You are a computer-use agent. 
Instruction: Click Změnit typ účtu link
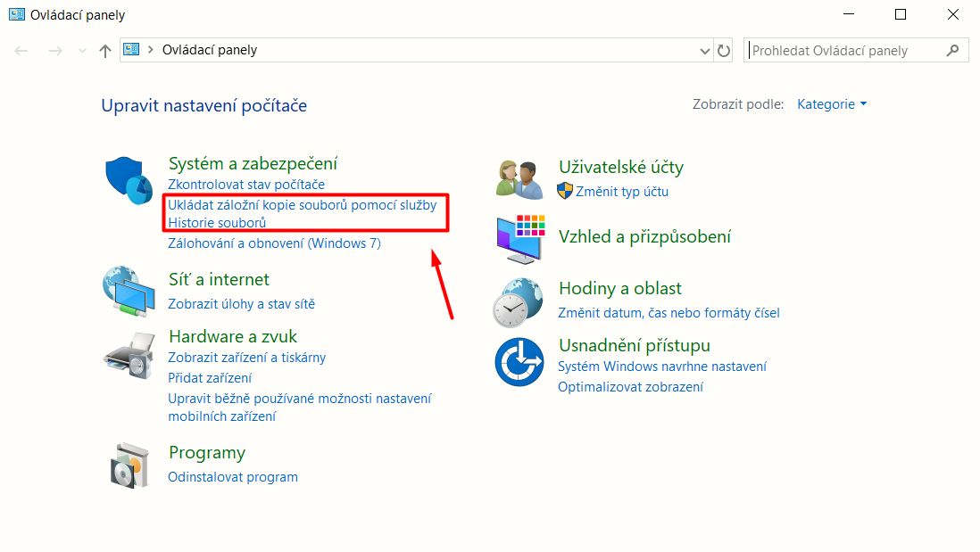point(622,192)
